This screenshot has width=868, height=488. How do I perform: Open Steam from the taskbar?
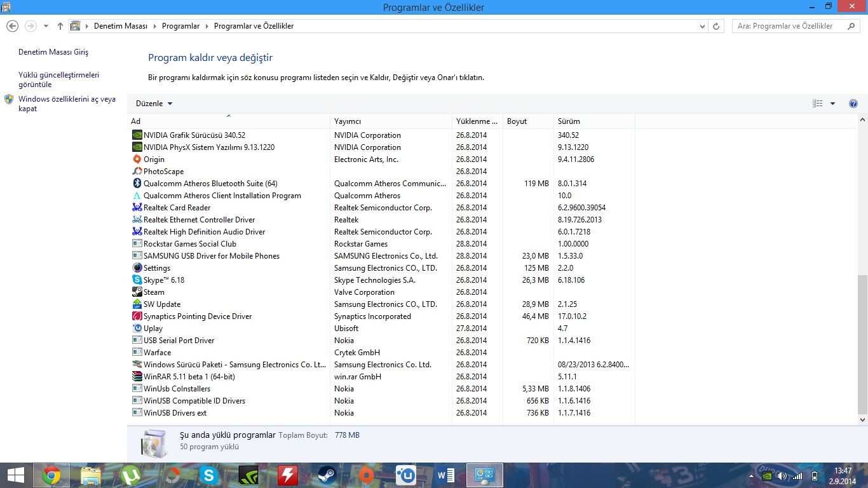tap(327, 475)
